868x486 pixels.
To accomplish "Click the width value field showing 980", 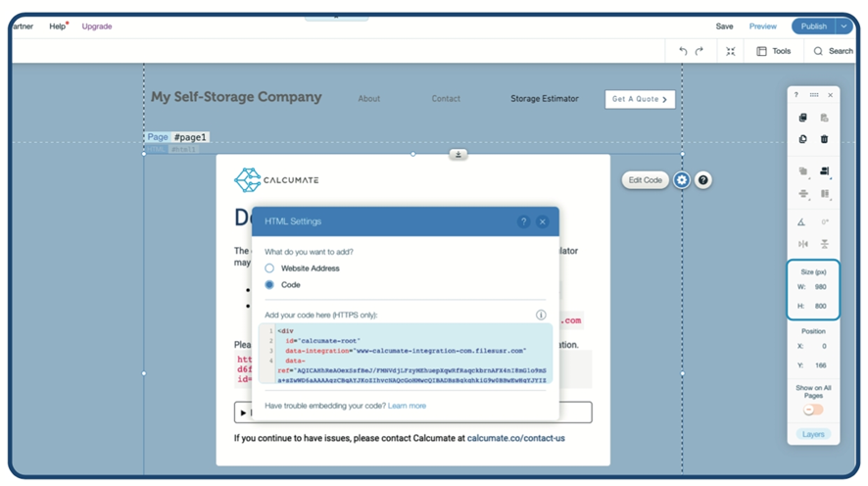I will (820, 287).
